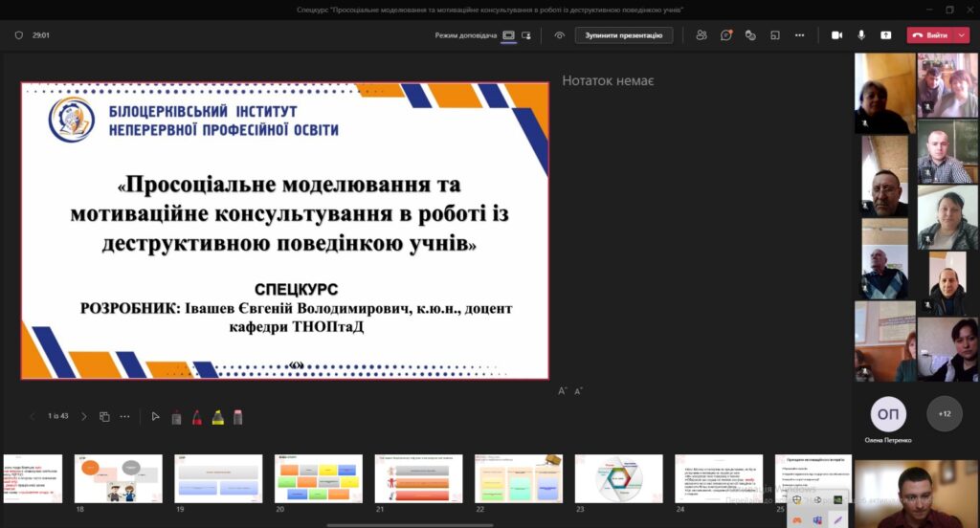The height and width of the screenshot is (528, 980).
Task: Open the reactions menu icon
Action: 750,35
